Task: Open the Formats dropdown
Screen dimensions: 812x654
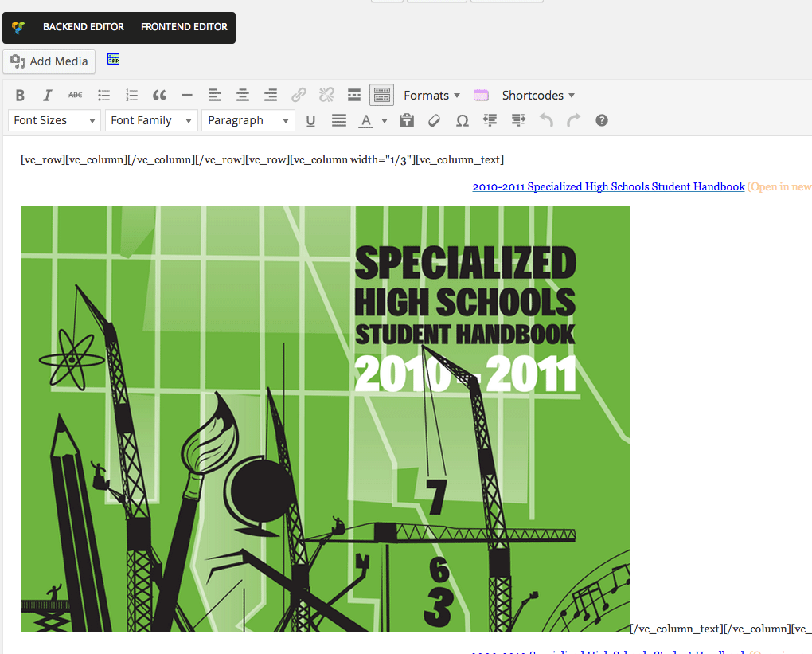Action: click(432, 96)
